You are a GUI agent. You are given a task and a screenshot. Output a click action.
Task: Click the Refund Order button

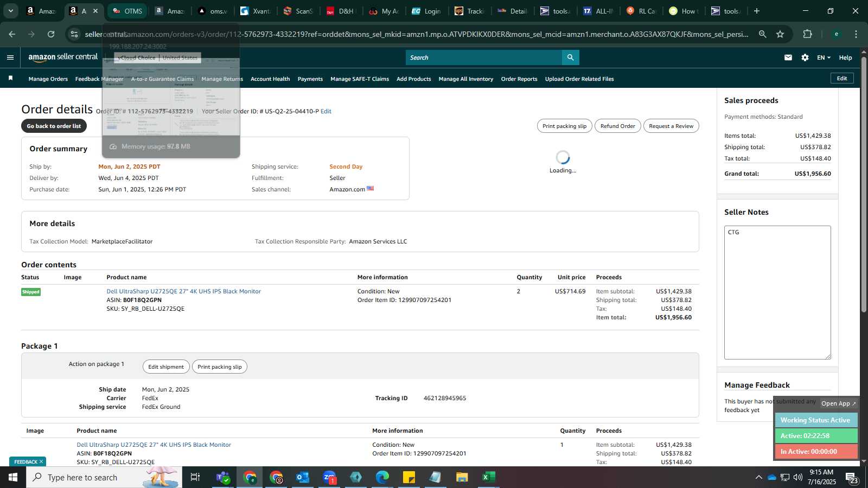[617, 126]
